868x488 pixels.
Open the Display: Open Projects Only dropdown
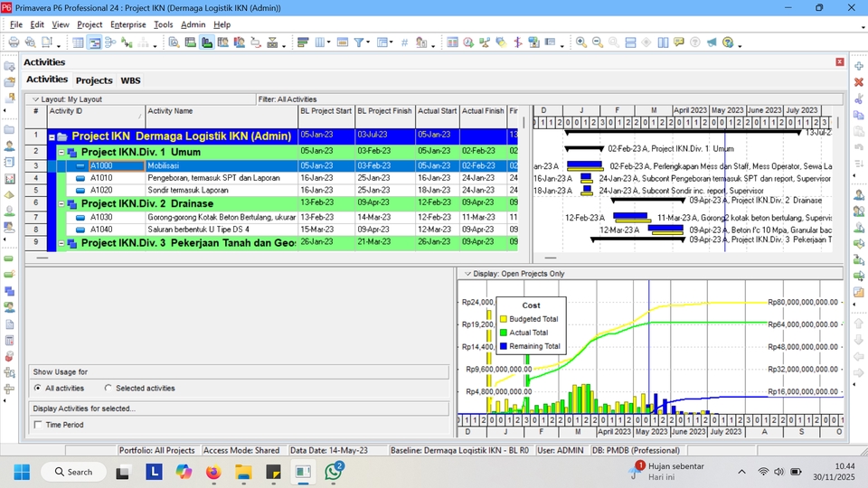(x=467, y=274)
